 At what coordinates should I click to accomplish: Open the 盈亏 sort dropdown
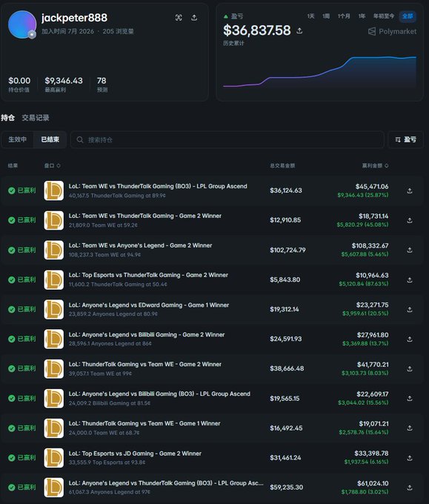coord(405,139)
